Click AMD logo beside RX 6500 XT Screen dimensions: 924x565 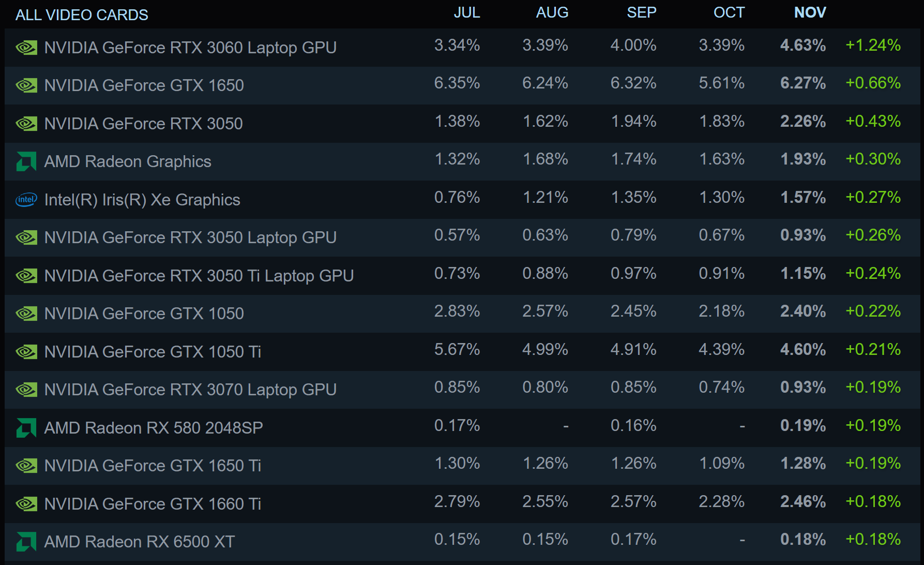pyautogui.click(x=26, y=542)
